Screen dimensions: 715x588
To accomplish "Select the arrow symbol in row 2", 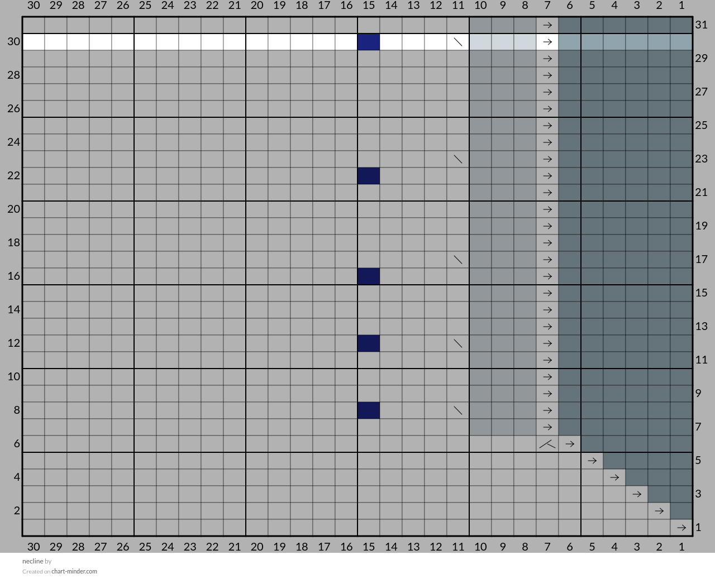I will [x=659, y=511].
